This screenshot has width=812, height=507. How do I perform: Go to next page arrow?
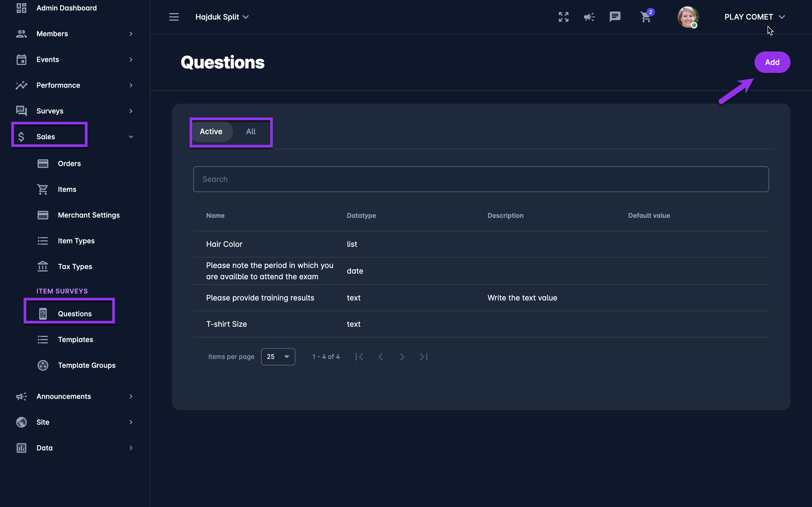[x=402, y=357]
